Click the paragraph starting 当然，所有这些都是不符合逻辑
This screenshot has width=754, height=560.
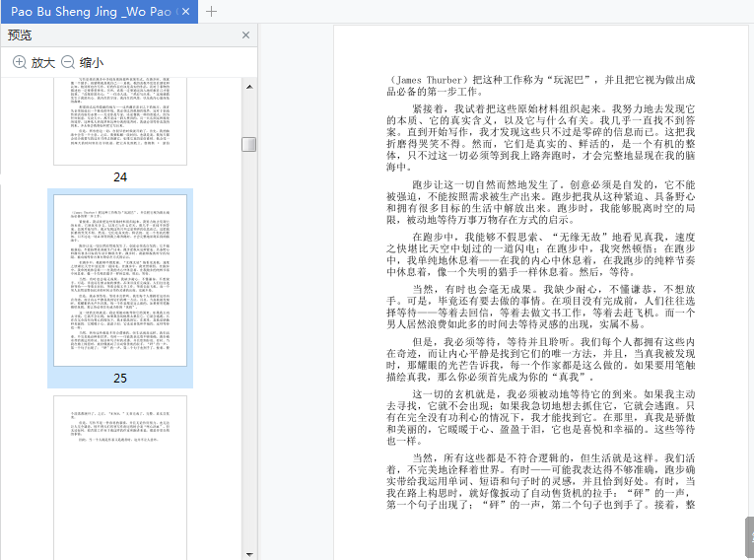pyautogui.click(x=541, y=481)
